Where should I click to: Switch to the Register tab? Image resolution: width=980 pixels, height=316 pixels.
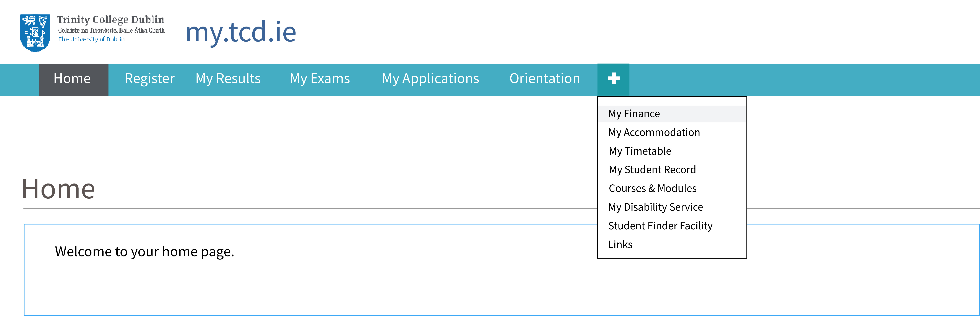(x=150, y=79)
